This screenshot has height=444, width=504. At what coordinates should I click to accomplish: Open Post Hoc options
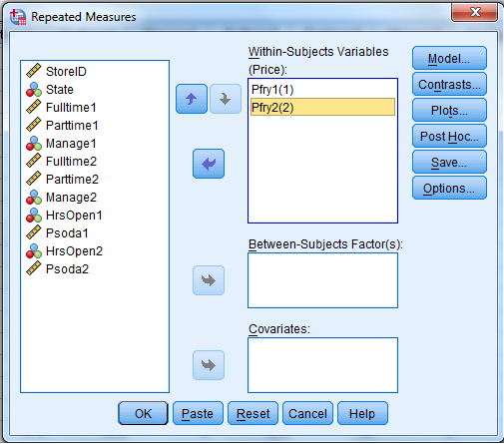coord(449,136)
